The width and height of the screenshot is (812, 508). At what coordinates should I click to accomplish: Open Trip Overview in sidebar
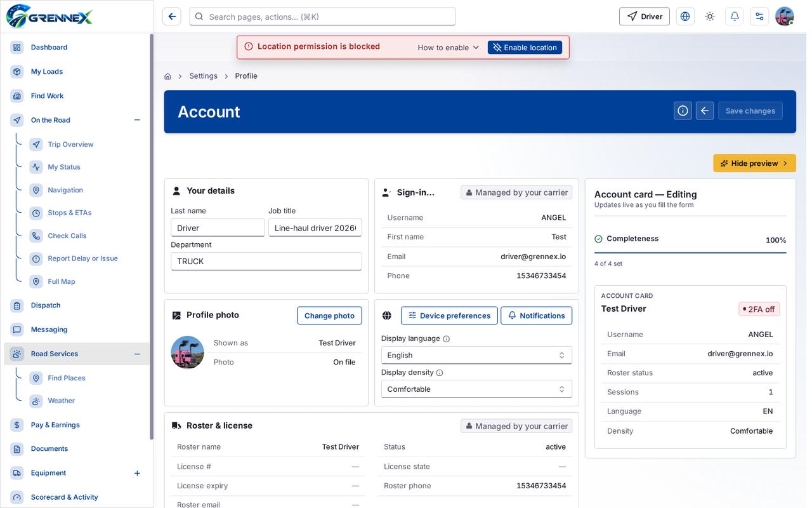70,144
